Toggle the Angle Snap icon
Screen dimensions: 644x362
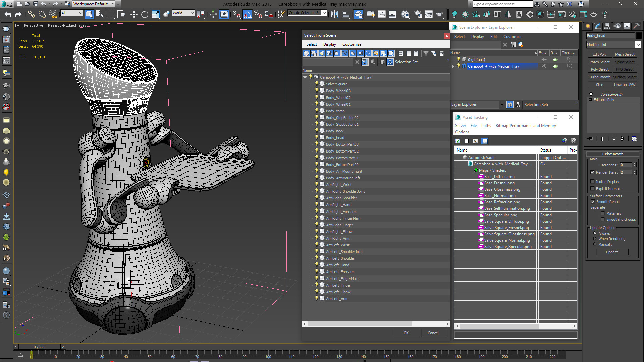coord(247,14)
